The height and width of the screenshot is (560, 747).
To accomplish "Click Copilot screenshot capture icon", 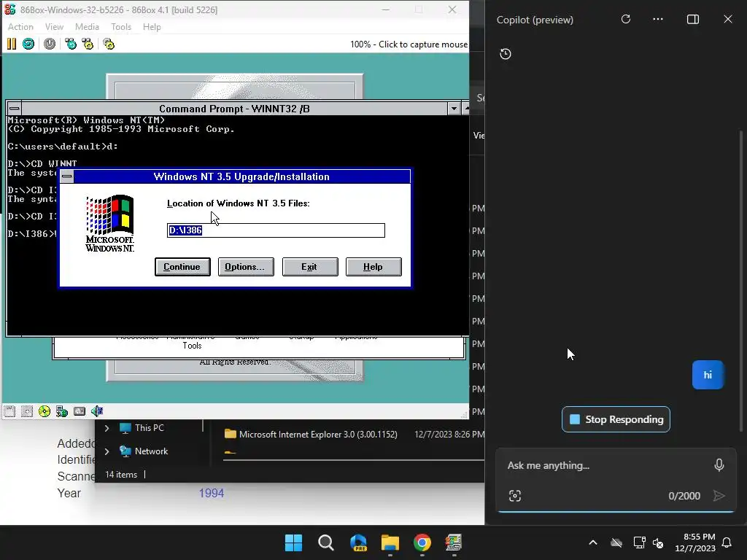I will [x=515, y=496].
